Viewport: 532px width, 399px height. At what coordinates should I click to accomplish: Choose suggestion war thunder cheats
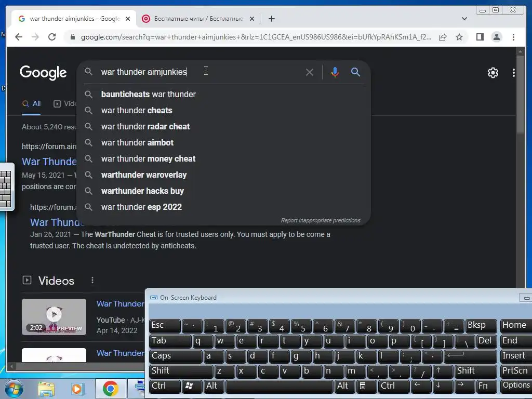(223, 110)
